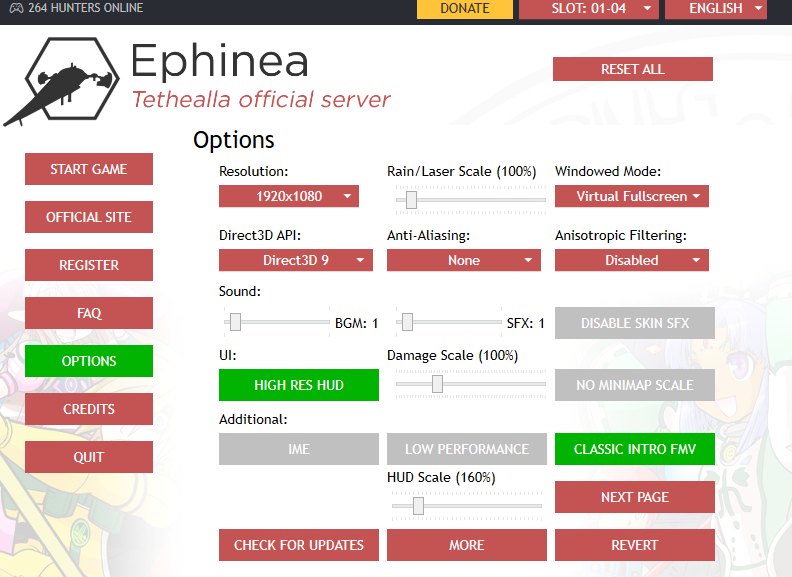Open OFFICIAL SITE from the side menu
Screen dimensions: 792x577
click(x=89, y=217)
